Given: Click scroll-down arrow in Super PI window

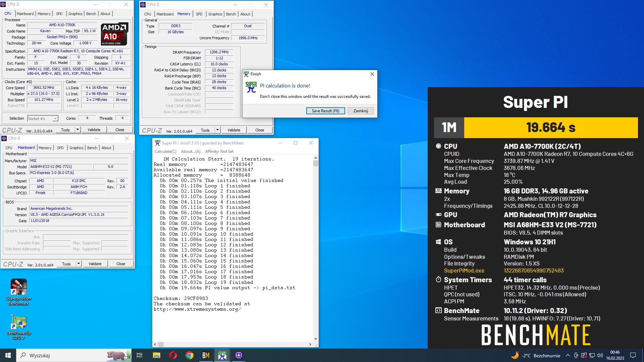Looking at the screenshot, I should (x=316, y=339).
